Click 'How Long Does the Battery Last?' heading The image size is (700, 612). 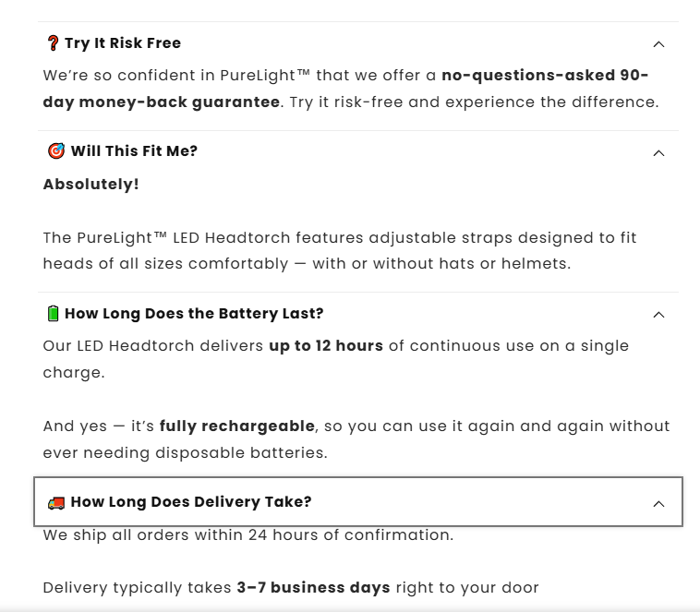pos(194,314)
